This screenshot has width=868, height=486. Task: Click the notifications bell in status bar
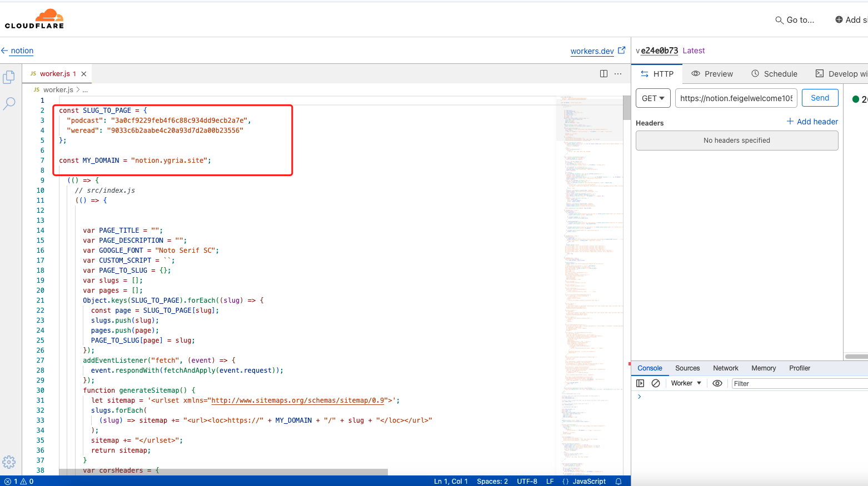click(x=618, y=482)
